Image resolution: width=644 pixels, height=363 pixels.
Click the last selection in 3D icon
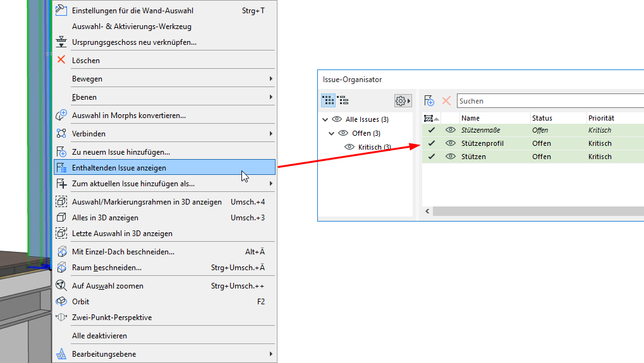tap(61, 233)
